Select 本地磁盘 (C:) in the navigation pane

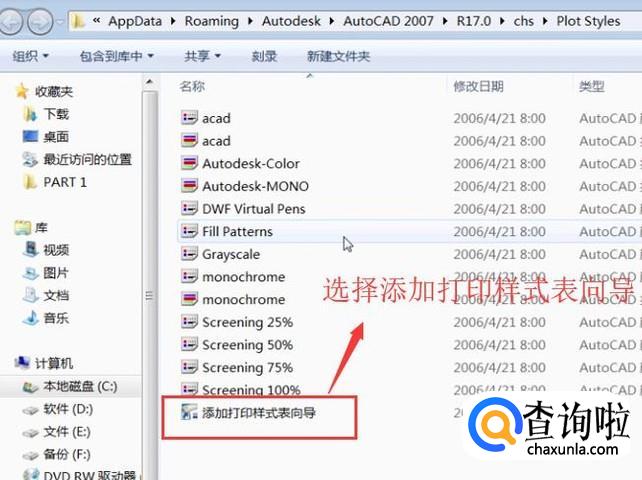tap(79, 386)
